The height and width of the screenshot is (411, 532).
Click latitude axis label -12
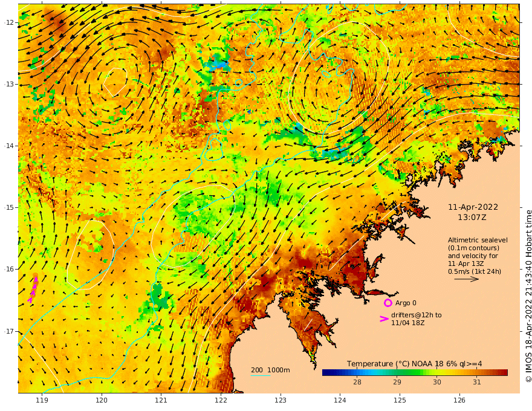point(9,22)
